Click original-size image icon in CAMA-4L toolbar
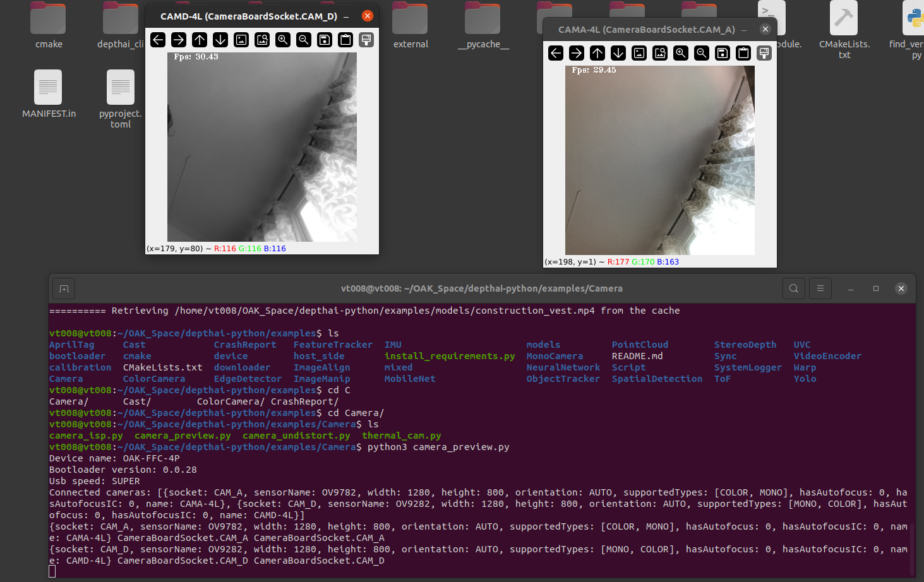924x582 pixels. tap(639, 53)
